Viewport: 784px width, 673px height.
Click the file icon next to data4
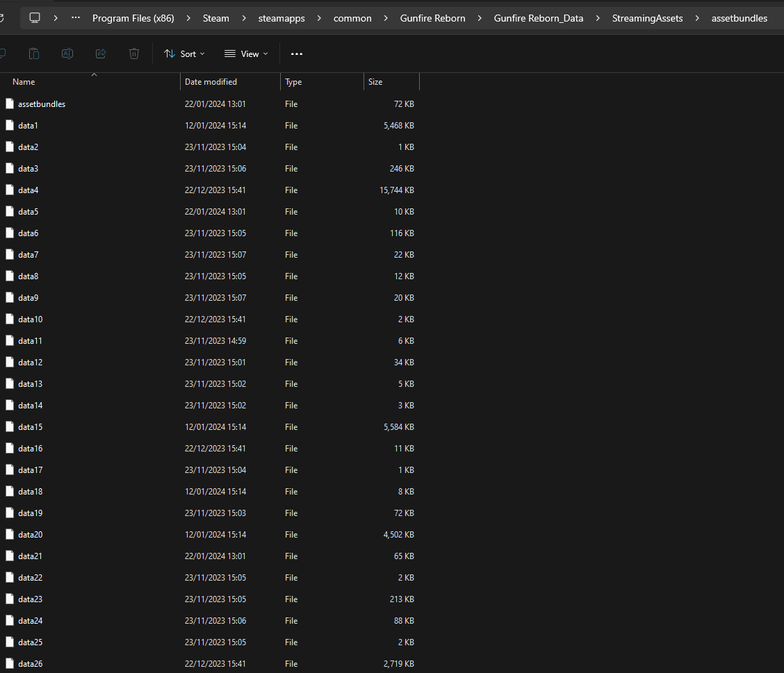(x=10, y=190)
